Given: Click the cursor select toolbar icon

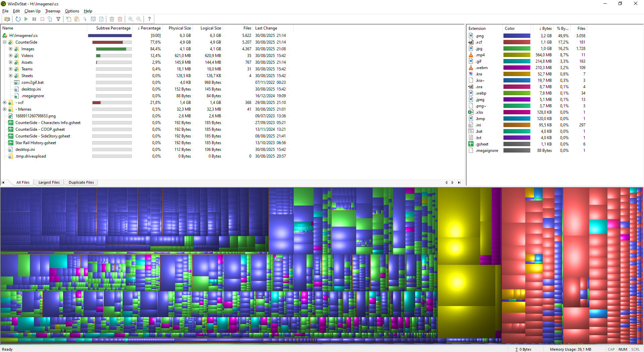Looking at the screenshot, I should [85, 19].
